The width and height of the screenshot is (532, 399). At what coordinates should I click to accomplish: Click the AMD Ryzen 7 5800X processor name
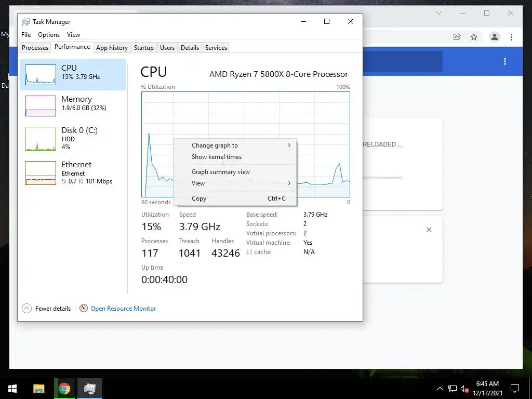coord(278,74)
